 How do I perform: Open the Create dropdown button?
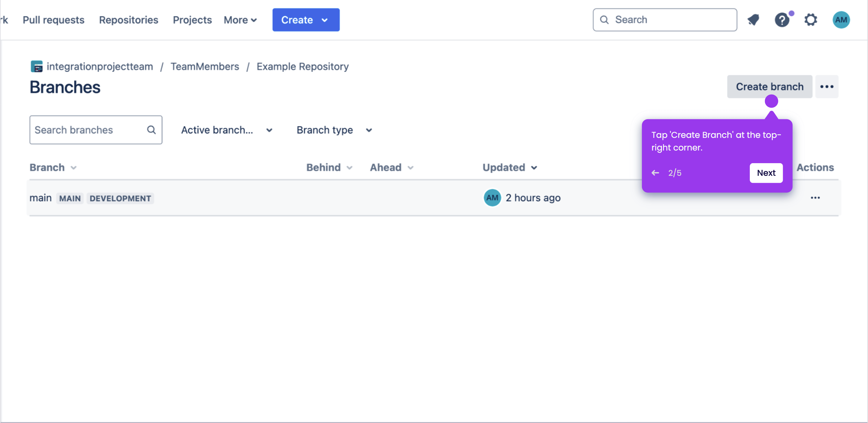306,20
